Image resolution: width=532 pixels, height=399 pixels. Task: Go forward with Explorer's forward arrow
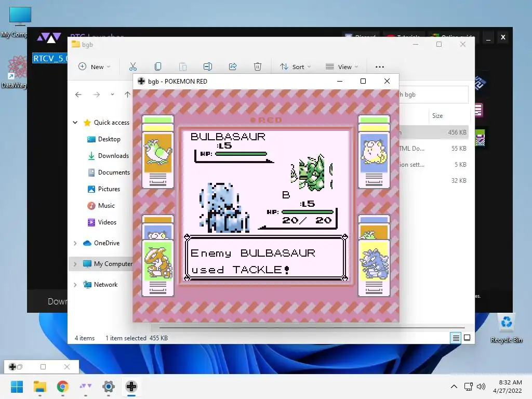click(97, 95)
